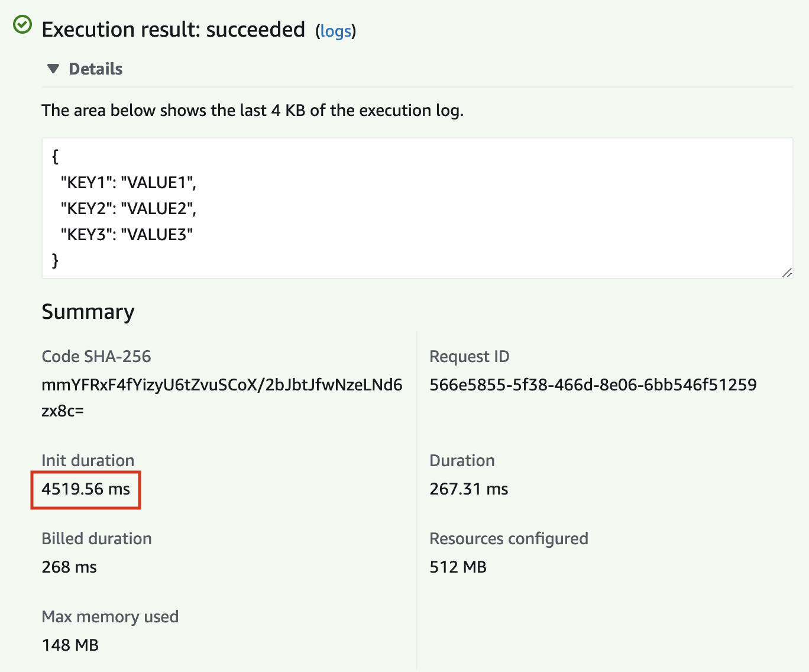
Task: Open the logs link
Action: pos(335,32)
